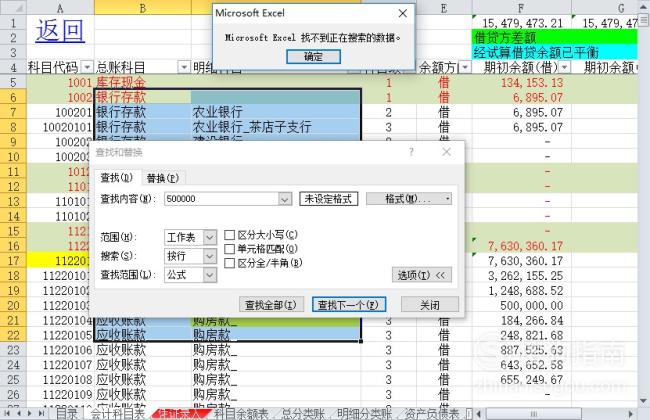Open the 目录 sheet tab
The image size is (650, 420).
point(67,413)
